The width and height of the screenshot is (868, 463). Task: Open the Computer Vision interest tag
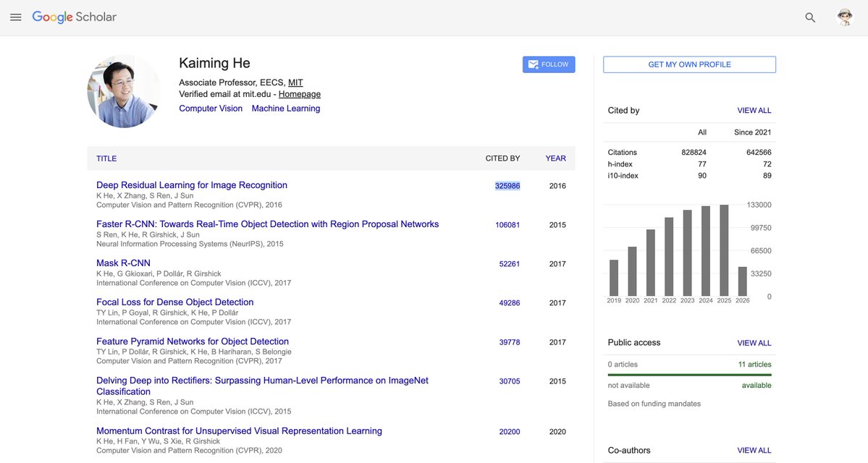(x=211, y=109)
